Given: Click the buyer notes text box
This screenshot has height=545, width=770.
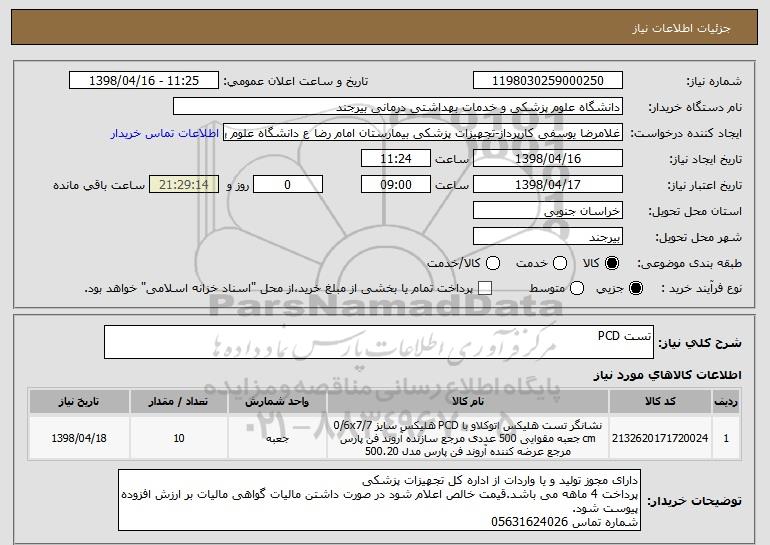Looking at the screenshot, I should (x=379, y=500).
